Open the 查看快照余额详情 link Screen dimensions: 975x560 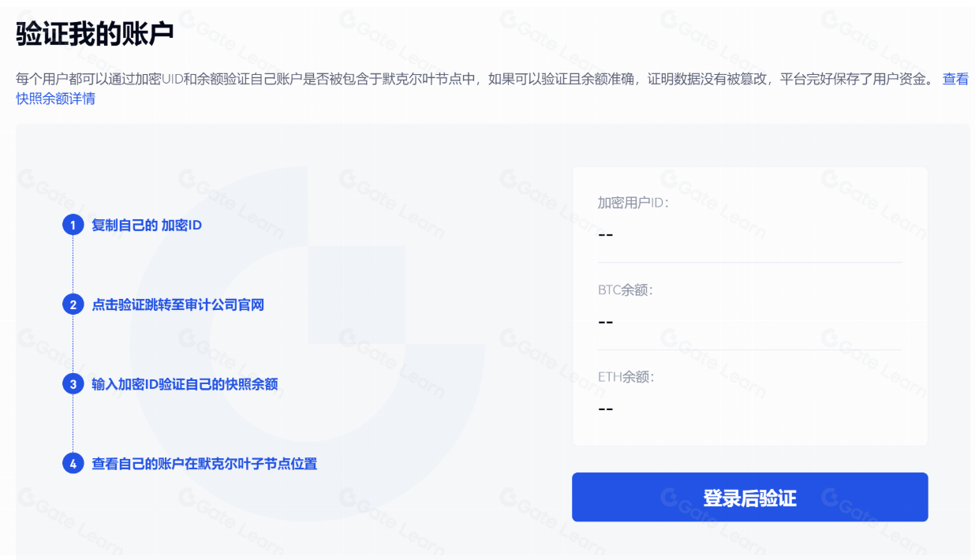coord(55,99)
